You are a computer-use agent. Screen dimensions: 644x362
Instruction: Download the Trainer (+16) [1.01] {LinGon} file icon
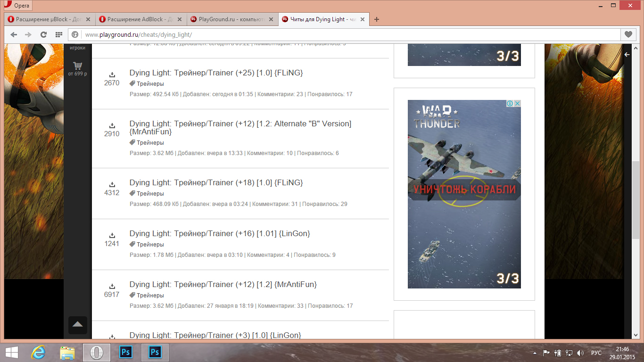(112, 235)
